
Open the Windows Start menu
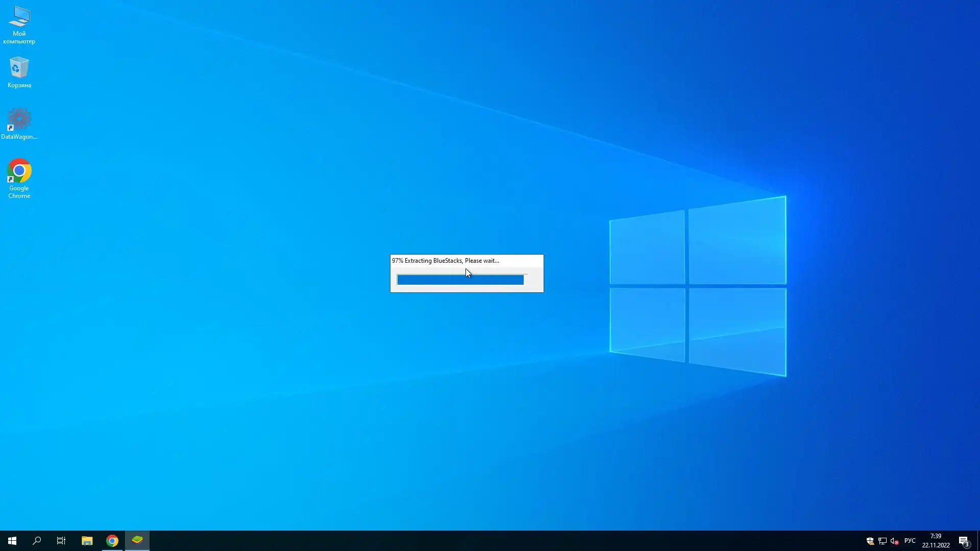pyautogui.click(x=12, y=541)
